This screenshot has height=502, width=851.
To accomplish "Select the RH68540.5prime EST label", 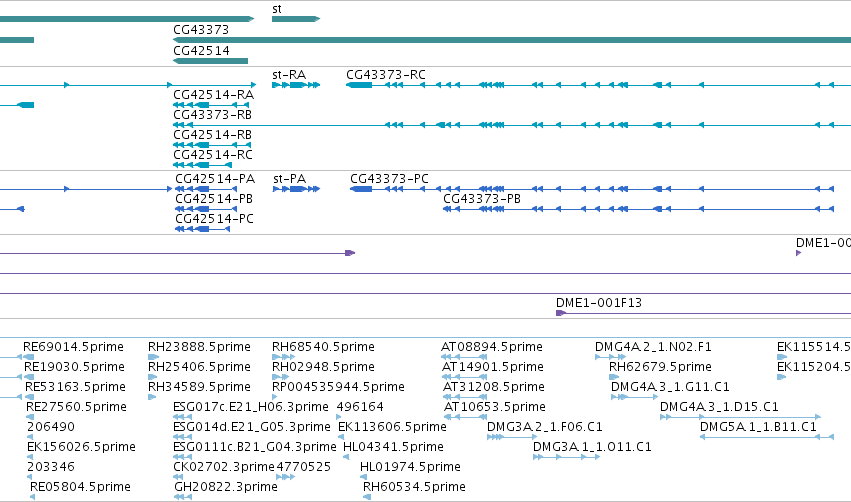I will click(323, 347).
